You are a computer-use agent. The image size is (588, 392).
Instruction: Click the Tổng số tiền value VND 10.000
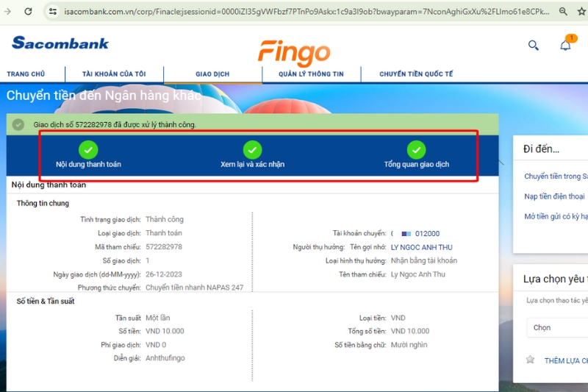(x=410, y=331)
